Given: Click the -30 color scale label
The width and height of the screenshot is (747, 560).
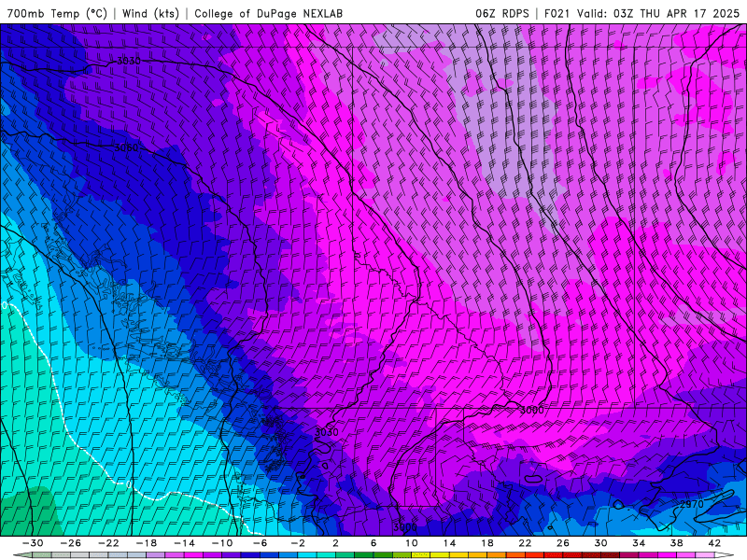Looking at the screenshot, I should pyautogui.click(x=33, y=543).
